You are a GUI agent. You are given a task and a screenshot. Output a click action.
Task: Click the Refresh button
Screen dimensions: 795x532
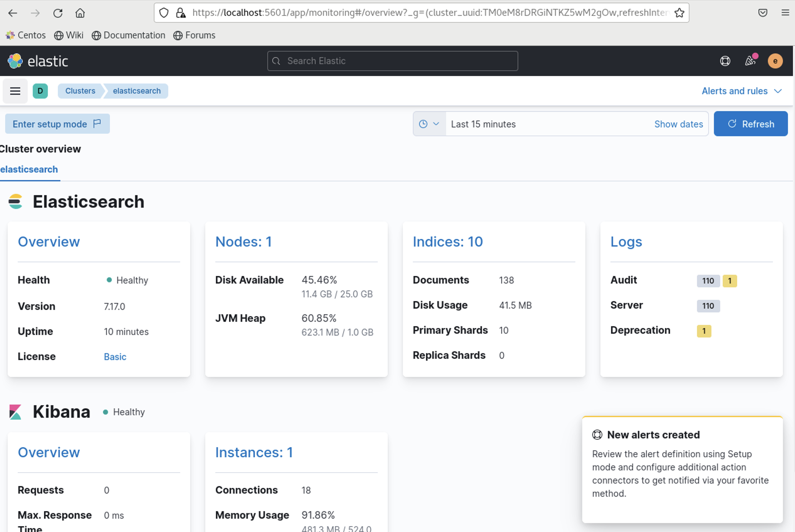750,124
